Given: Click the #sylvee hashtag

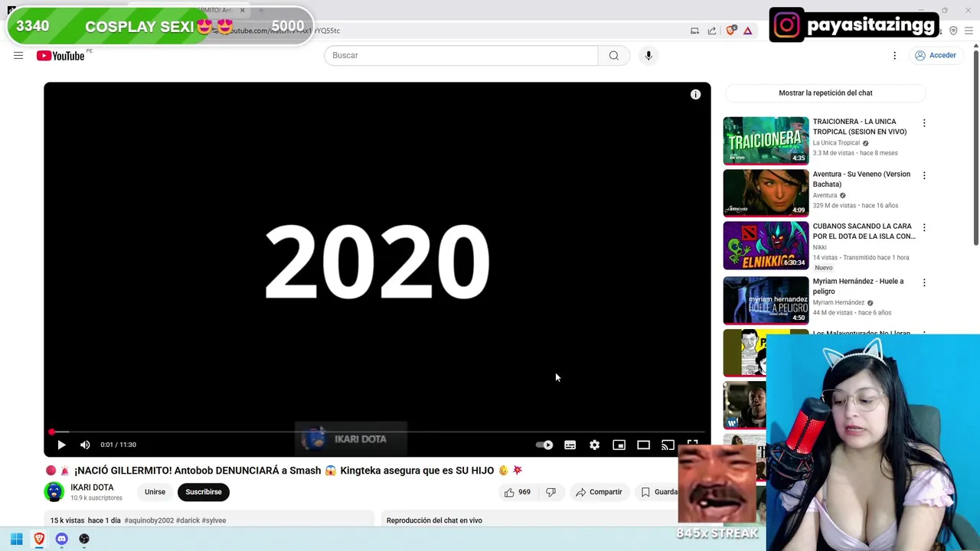Looking at the screenshot, I should [214, 520].
